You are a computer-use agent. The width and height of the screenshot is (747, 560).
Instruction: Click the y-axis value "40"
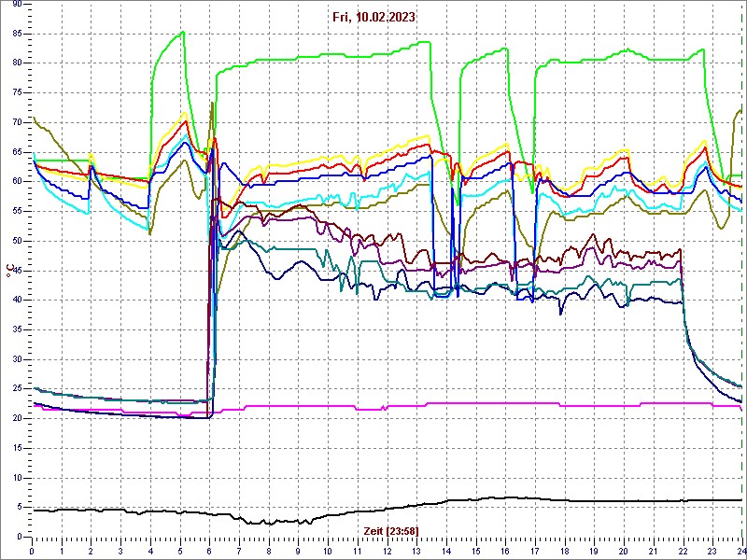point(17,300)
